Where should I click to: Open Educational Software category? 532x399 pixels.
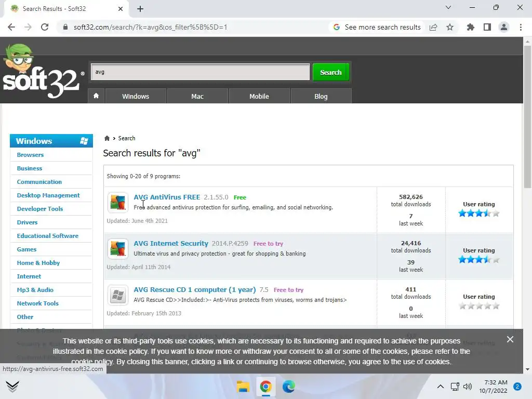tap(47, 236)
